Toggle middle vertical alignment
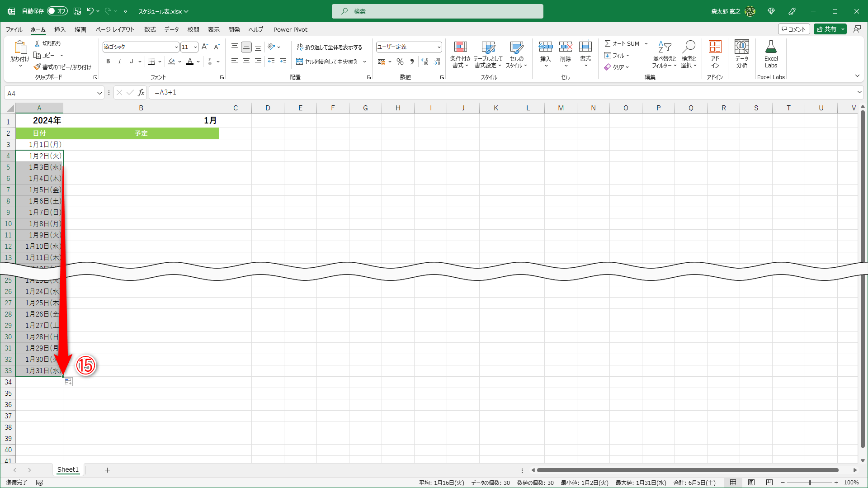 click(x=246, y=47)
